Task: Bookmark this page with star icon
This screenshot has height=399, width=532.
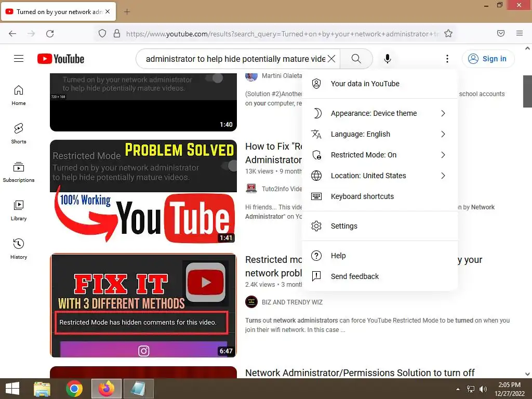Action: pos(448,34)
